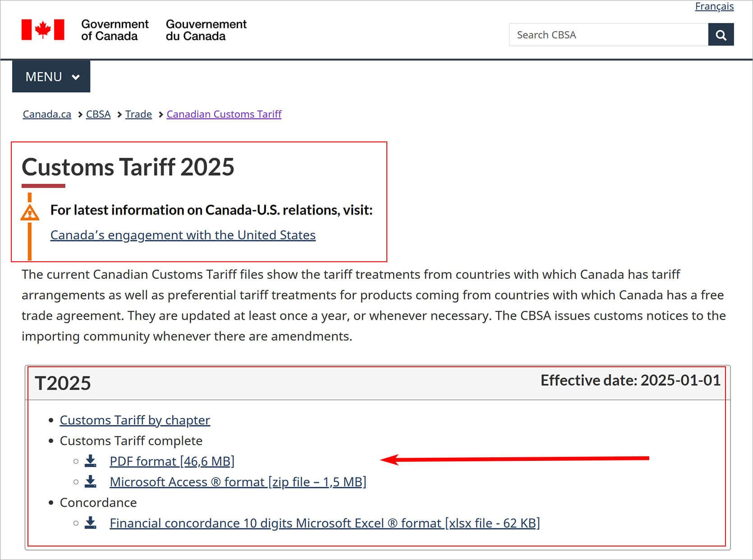The height and width of the screenshot is (560, 753).
Task: Expand the MENU dropdown chevron
Action: pyautogui.click(x=75, y=77)
